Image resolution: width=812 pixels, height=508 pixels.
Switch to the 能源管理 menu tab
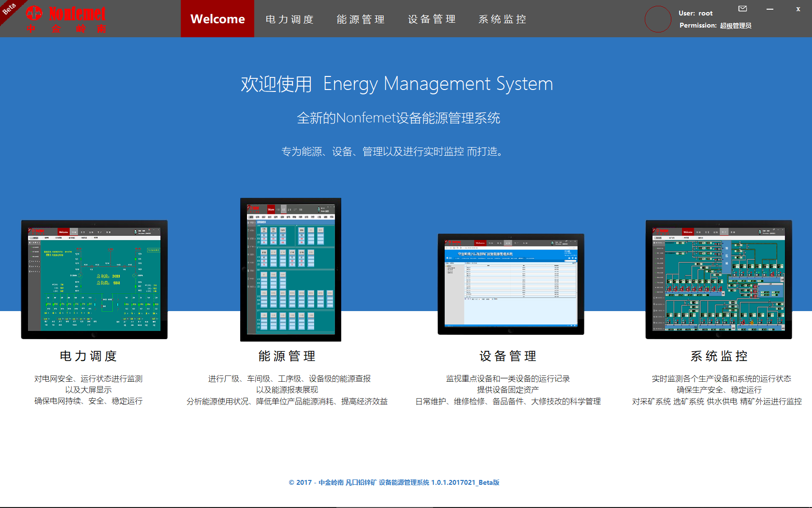361,19
